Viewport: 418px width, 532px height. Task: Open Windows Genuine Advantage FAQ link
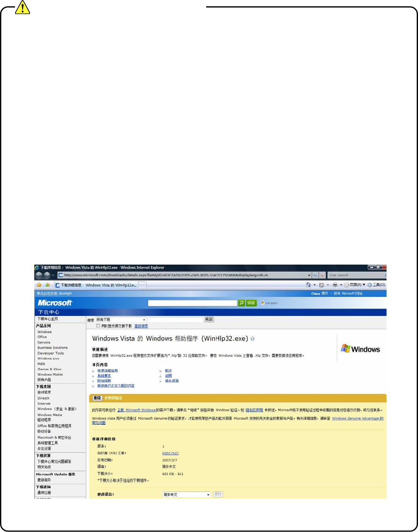[358, 419]
